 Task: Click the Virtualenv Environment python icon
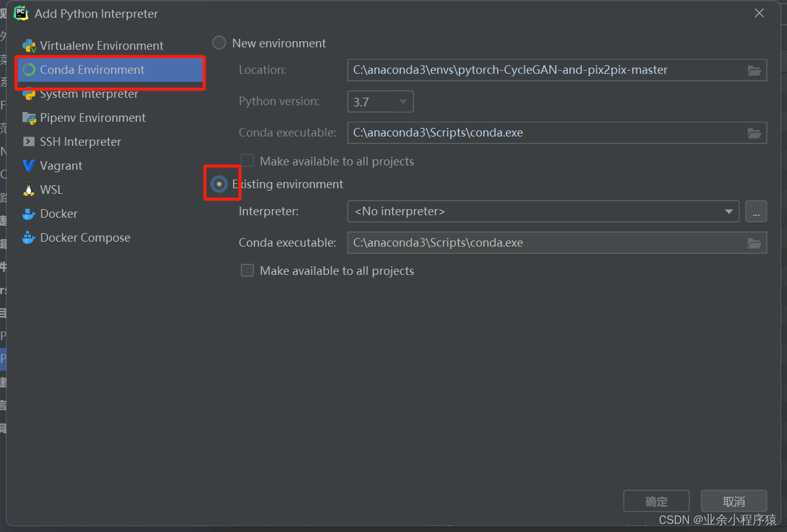point(29,46)
